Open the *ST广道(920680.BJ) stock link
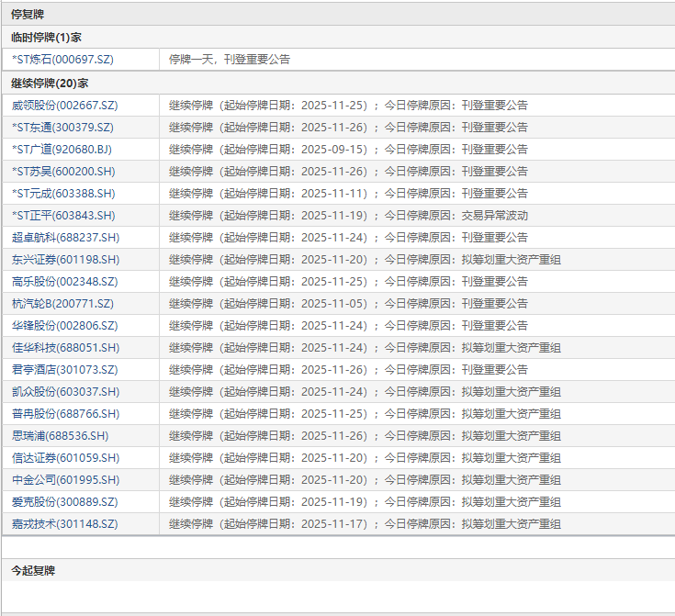Image resolution: width=675 pixels, height=616 pixels. click(62, 150)
